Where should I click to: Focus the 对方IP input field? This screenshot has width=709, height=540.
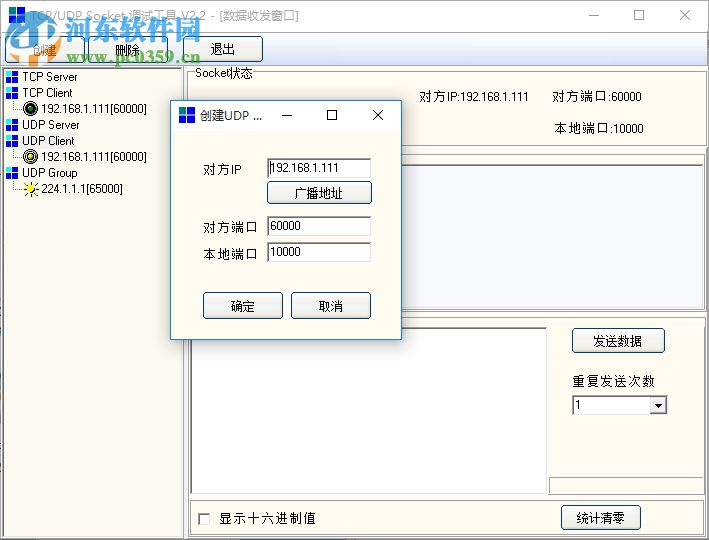click(319, 168)
